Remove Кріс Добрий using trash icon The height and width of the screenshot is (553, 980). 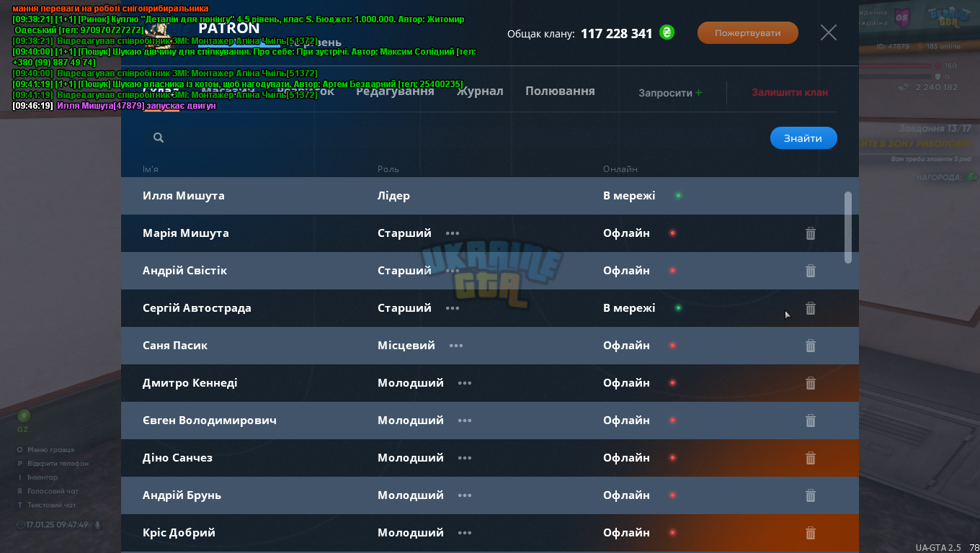pyautogui.click(x=811, y=533)
